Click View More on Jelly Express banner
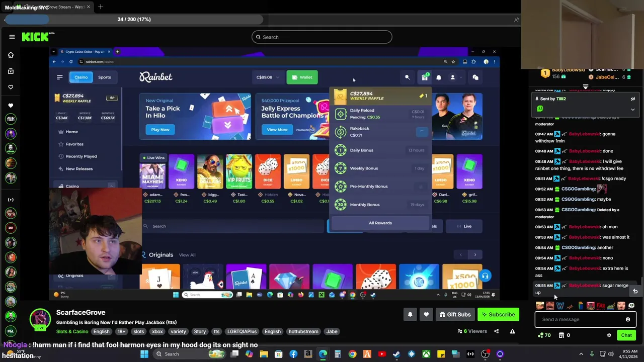The height and width of the screenshot is (362, 644). click(x=277, y=129)
